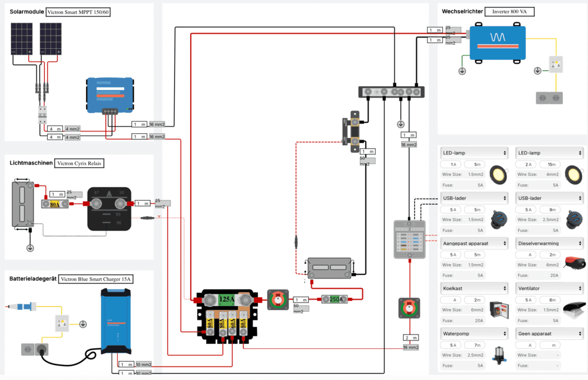The image size is (588, 380).
Task: Select the blue Inverter 800 VA device
Action: pyautogui.click(x=497, y=42)
